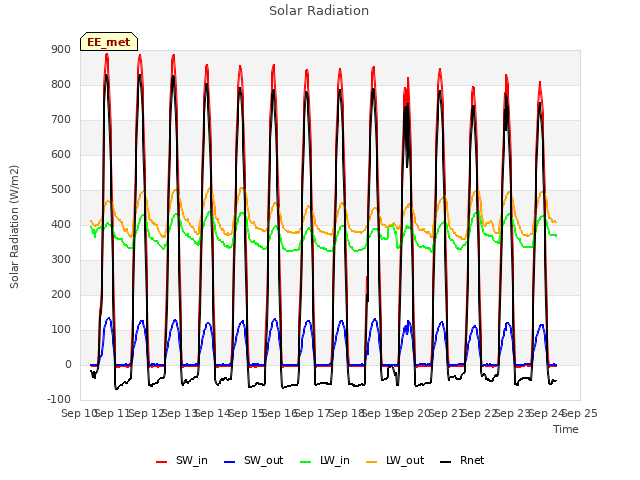Screen dimensions: 640x480
Task: Click the LW_out orange legend swatch
Action: point(372,462)
